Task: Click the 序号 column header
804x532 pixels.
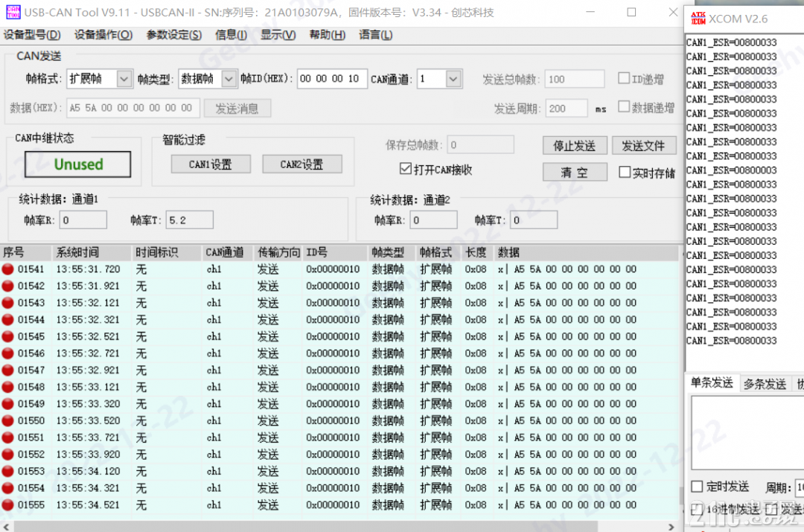Action: pos(26,253)
